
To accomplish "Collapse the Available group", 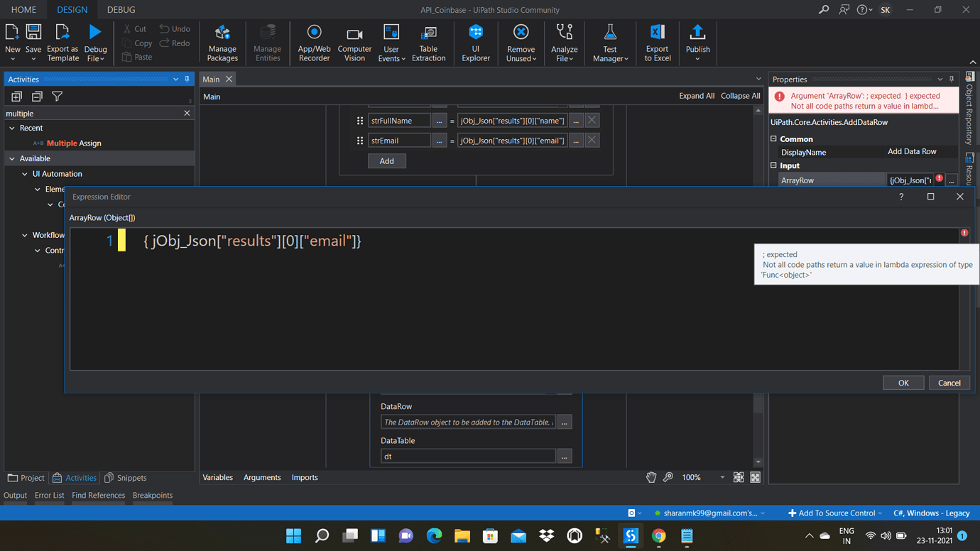I will tap(12, 159).
